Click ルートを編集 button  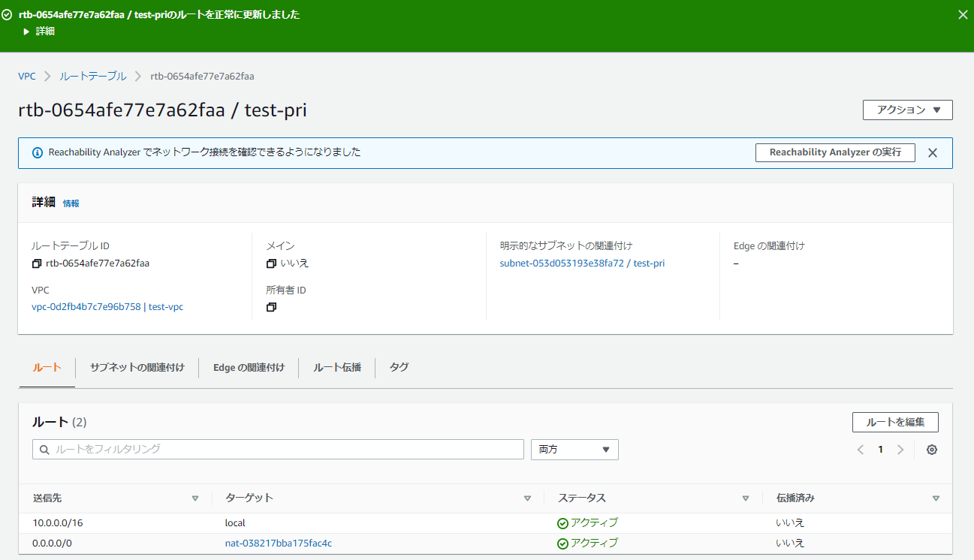pos(895,423)
